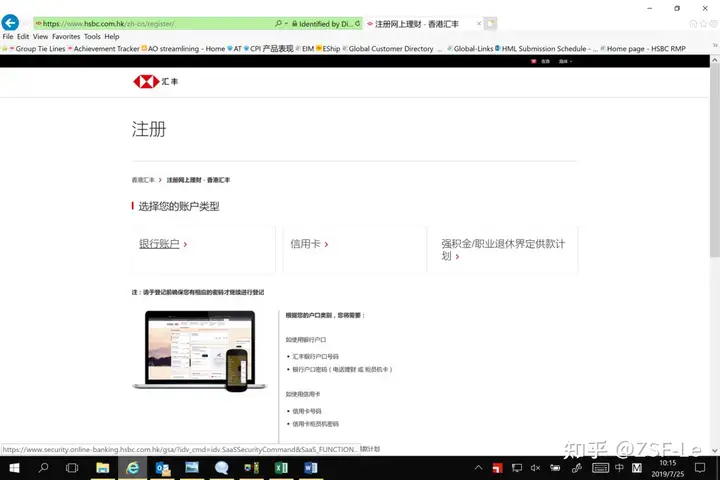
Task: Click the 中 input language indicator
Action: coord(619,468)
